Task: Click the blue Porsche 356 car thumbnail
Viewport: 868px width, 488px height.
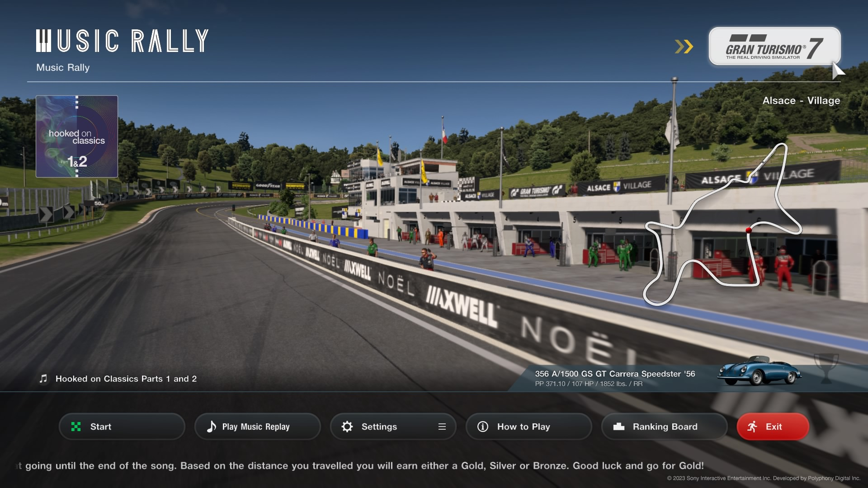Action: (759, 371)
